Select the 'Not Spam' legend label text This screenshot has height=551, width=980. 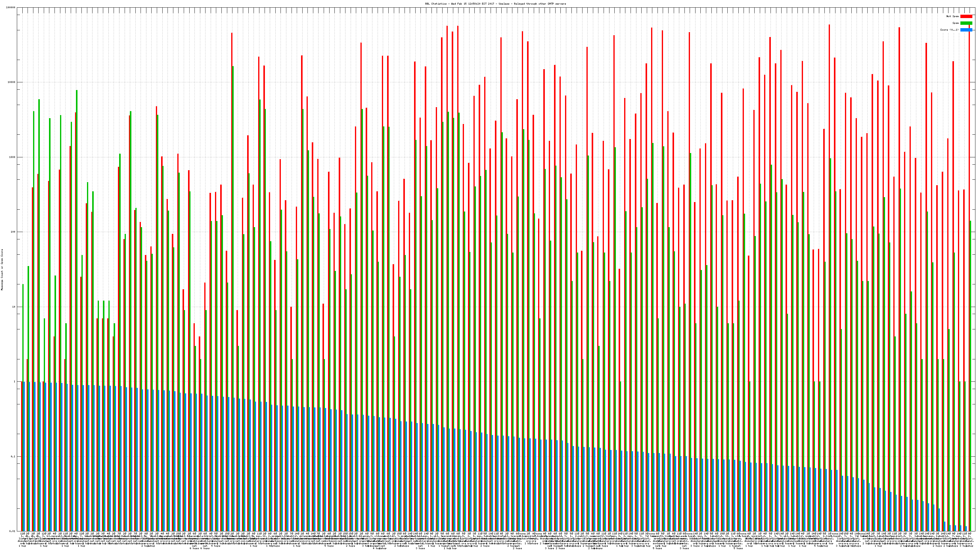(x=953, y=16)
